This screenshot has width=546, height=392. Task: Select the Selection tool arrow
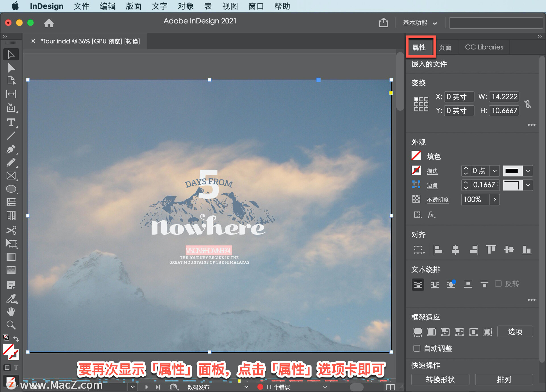[11, 55]
